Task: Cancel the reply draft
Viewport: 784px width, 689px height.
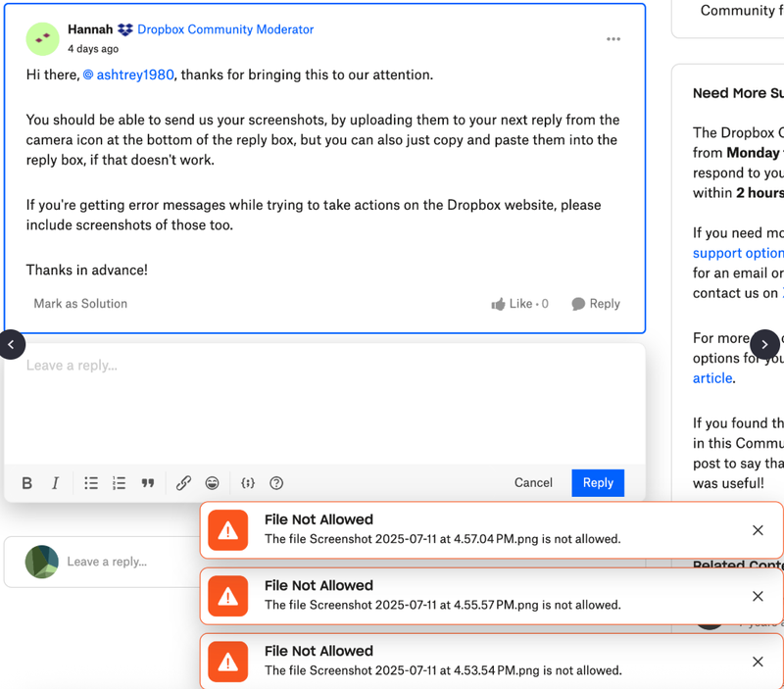Action: point(533,482)
